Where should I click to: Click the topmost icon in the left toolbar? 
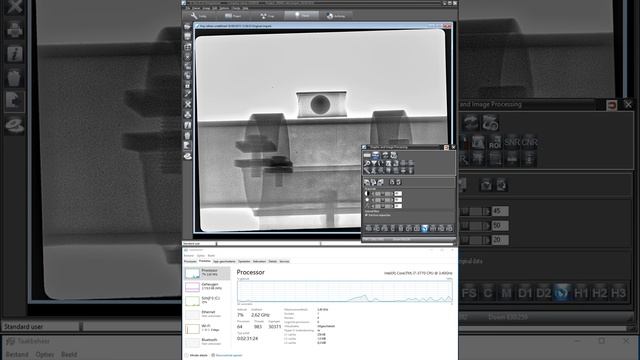click(x=187, y=27)
